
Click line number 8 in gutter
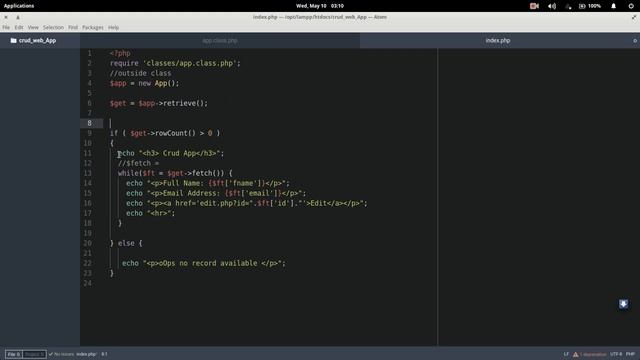pos(89,123)
